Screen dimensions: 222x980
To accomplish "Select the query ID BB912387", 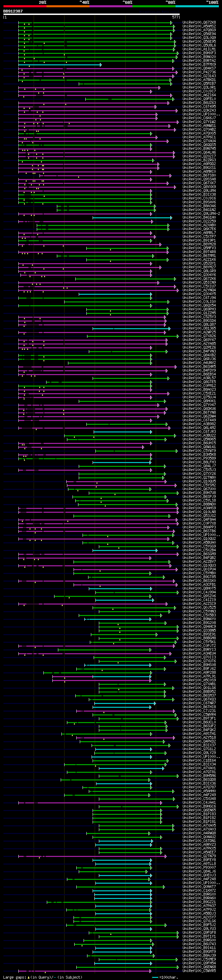I will tap(13, 11).
